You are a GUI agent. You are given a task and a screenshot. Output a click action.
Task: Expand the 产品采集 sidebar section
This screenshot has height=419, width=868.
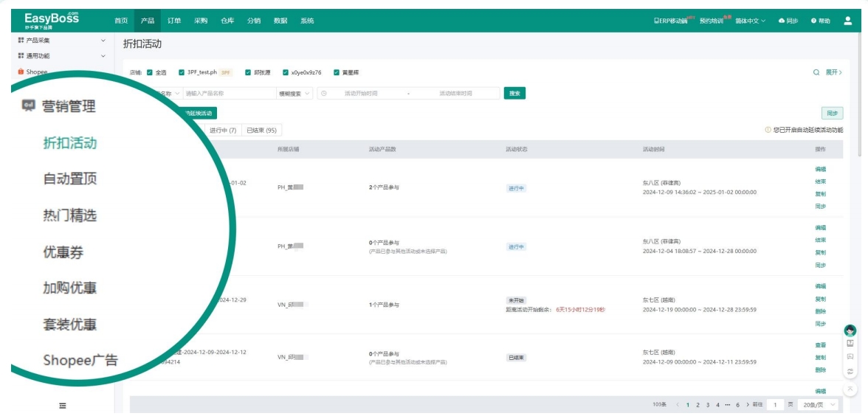click(103, 41)
